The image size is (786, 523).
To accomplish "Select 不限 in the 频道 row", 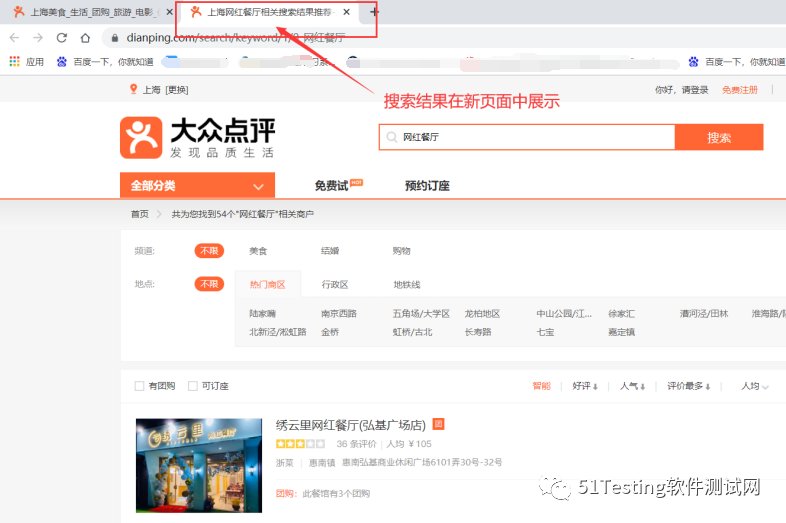I will click(x=209, y=251).
